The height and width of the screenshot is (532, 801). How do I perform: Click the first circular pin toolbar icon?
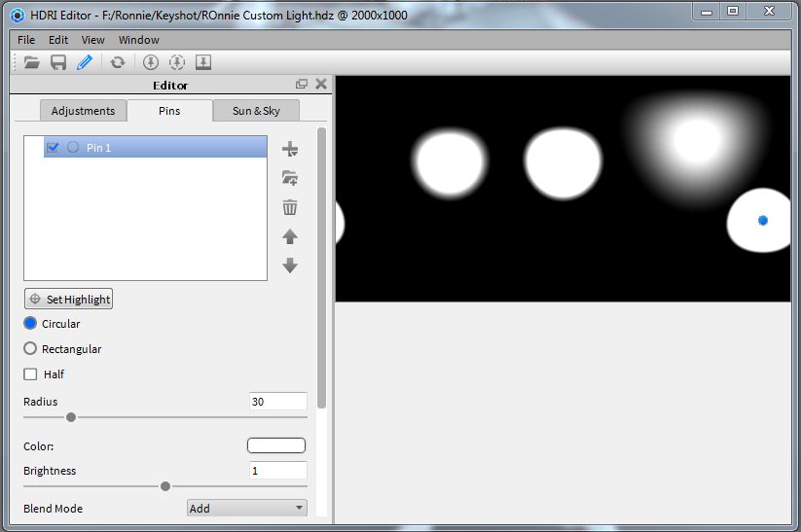(x=151, y=62)
